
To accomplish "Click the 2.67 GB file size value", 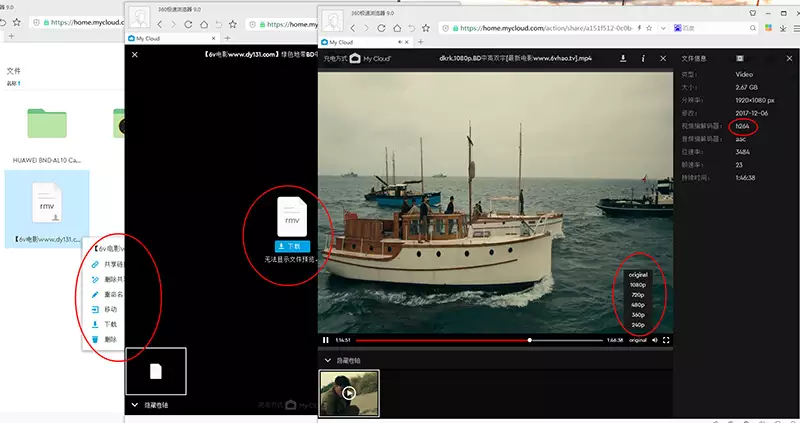I will 746,87.
